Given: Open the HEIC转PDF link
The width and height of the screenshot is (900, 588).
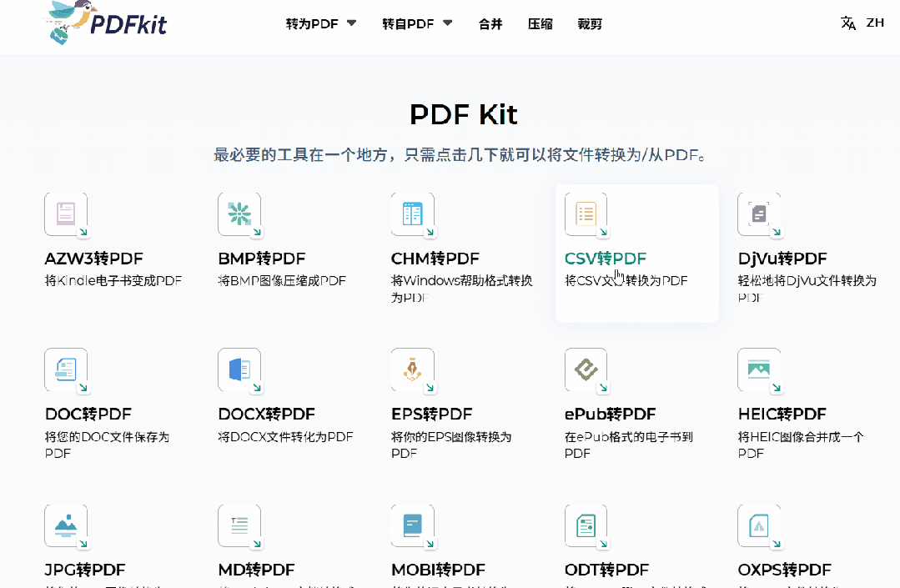Looking at the screenshot, I should (782, 415).
